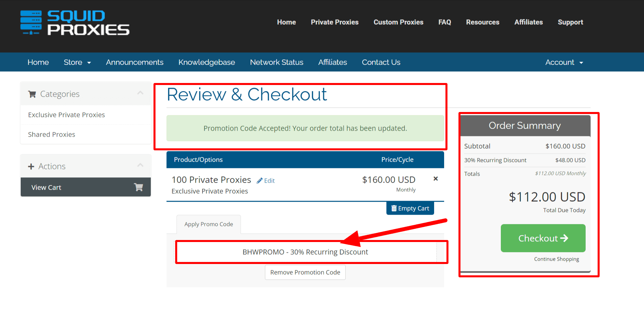Select Exclusive Private Proxies category
Image resolution: width=644 pixels, height=312 pixels.
point(66,115)
